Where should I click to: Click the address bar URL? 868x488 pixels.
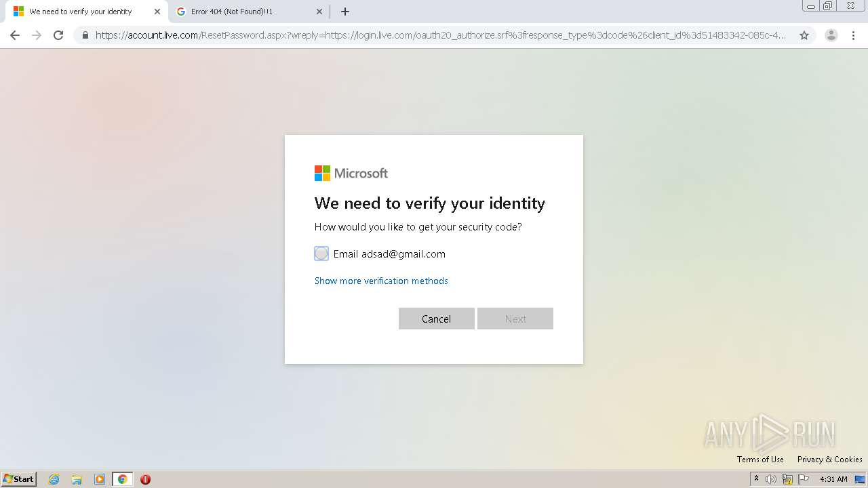click(x=441, y=35)
